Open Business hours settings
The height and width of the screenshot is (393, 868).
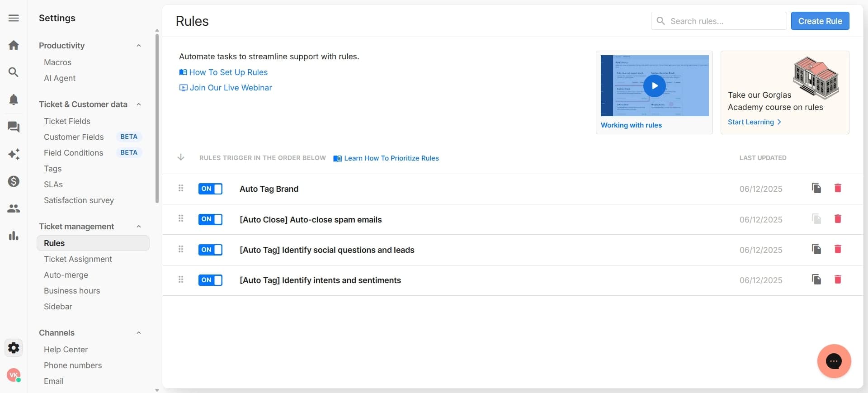click(72, 291)
